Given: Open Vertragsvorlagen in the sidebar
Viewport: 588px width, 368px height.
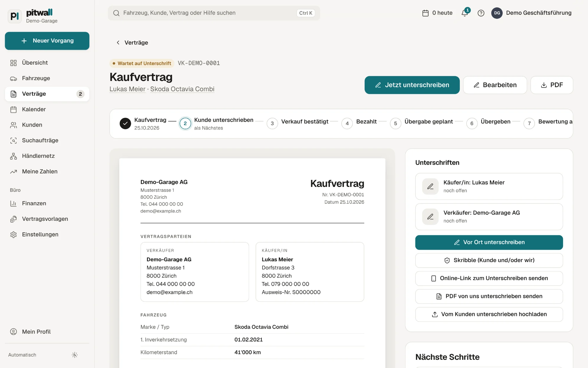Looking at the screenshot, I should tap(47, 219).
